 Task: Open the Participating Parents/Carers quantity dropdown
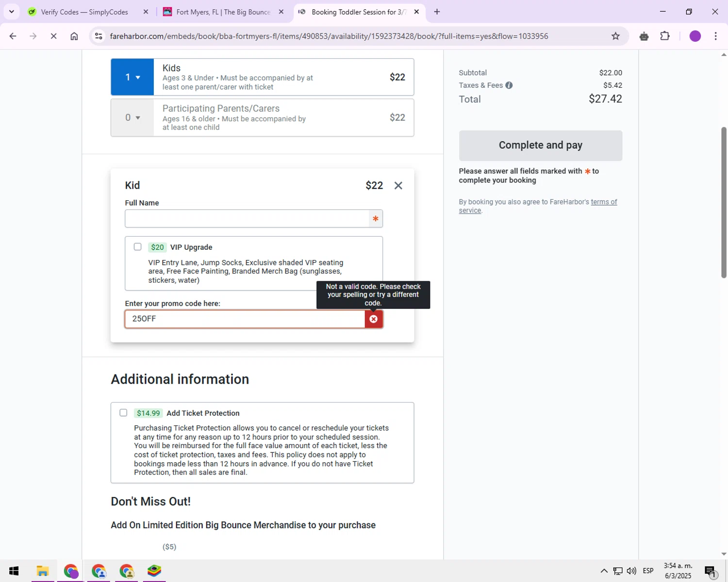point(132,117)
